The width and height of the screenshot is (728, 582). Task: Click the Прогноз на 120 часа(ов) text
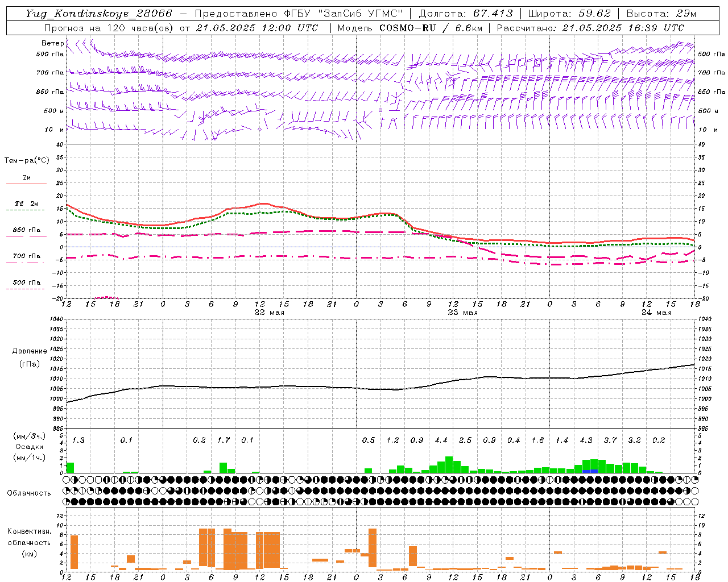[x=109, y=28]
